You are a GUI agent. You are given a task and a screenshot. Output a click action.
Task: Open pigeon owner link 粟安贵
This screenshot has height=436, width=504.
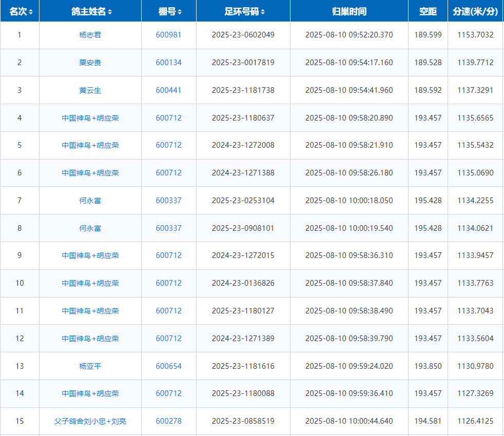[90, 63]
